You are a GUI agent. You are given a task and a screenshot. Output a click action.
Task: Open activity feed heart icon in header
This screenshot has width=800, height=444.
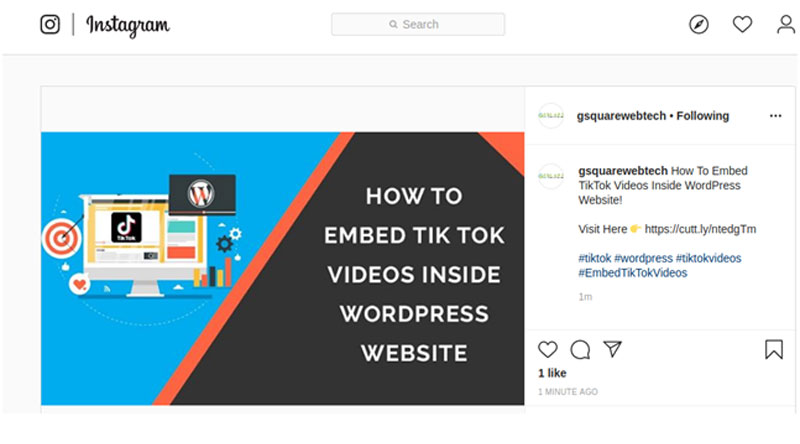pyautogui.click(x=742, y=24)
